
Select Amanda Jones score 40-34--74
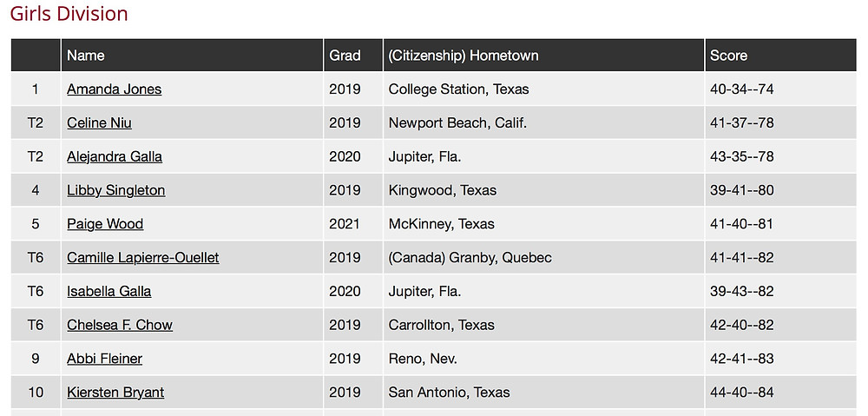(742, 89)
